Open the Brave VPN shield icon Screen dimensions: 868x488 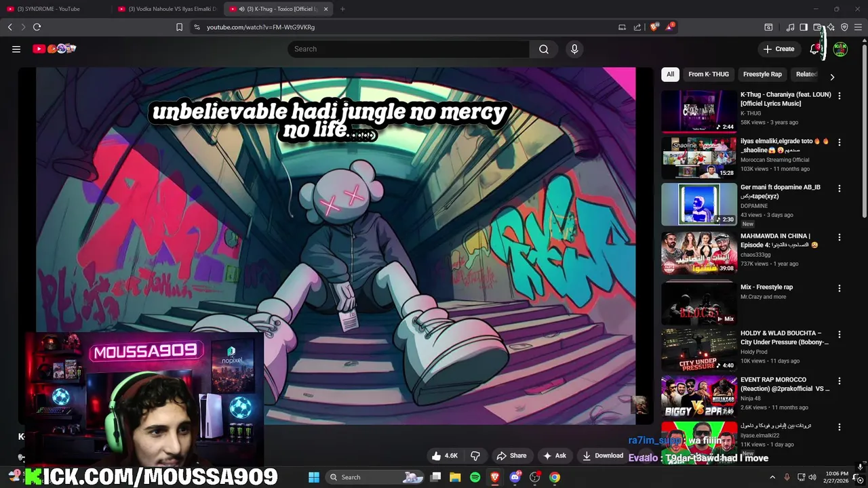(844, 27)
